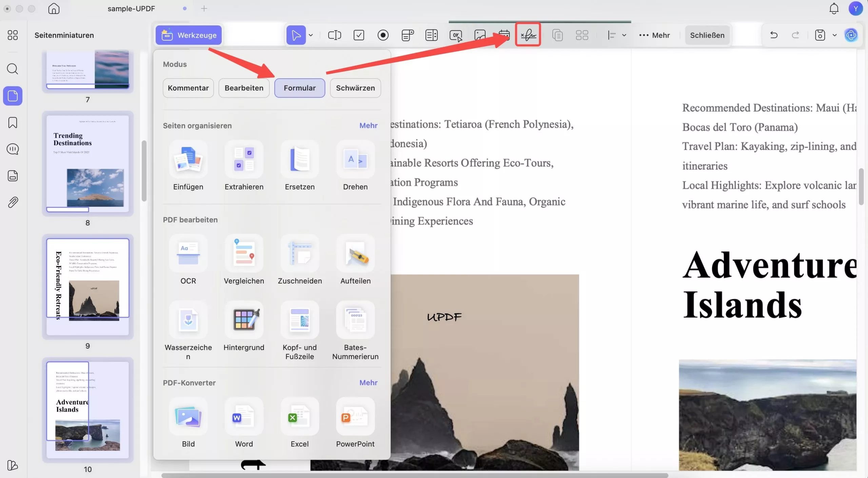Select the page thumbnails panel icon
Image resolution: width=868 pixels, height=478 pixels.
tap(13, 96)
